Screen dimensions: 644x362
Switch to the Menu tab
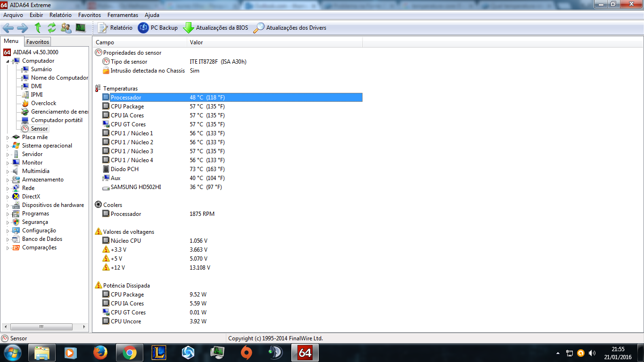pyautogui.click(x=11, y=41)
